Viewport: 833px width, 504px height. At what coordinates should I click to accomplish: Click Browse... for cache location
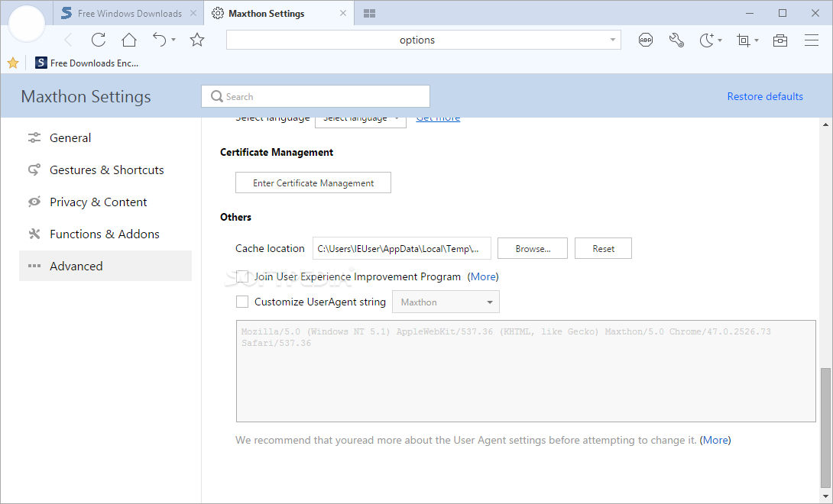pyautogui.click(x=533, y=248)
